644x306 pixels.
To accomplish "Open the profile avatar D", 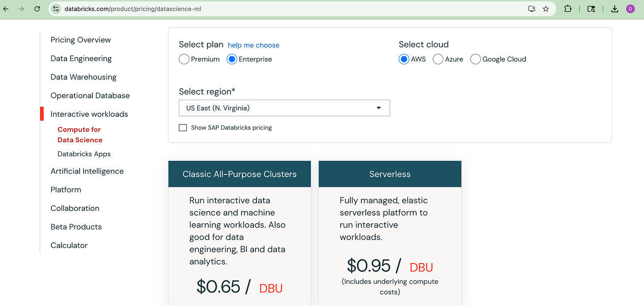I will coord(630,9).
